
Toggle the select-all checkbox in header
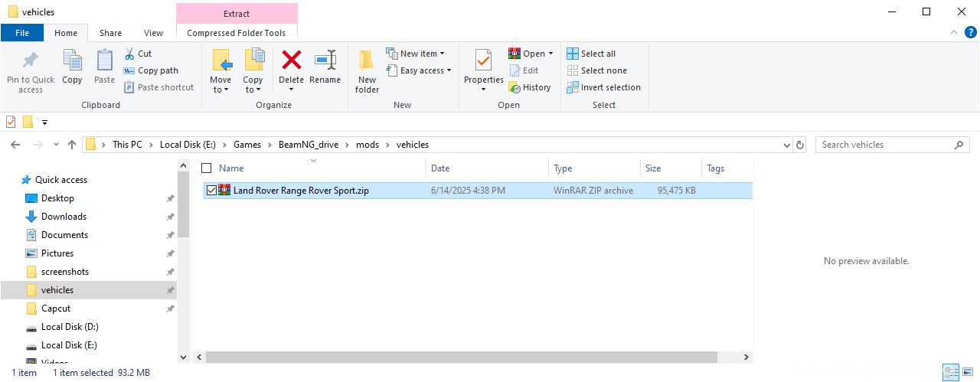(x=206, y=168)
